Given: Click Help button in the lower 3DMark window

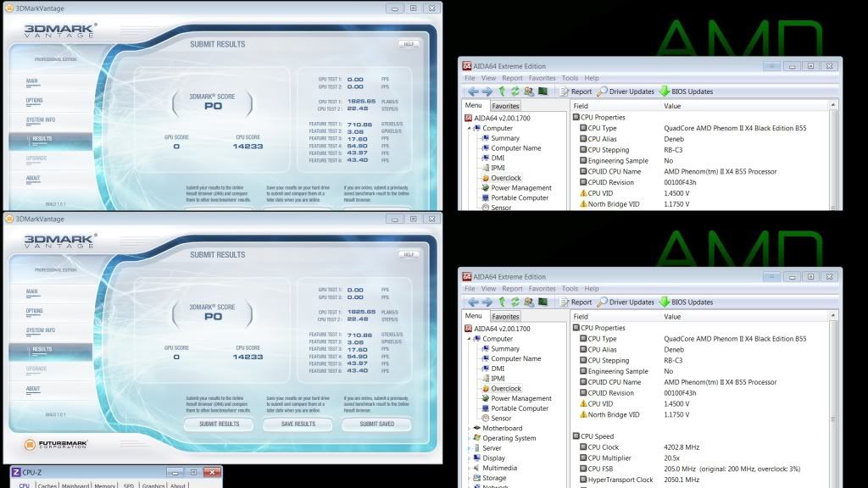Looking at the screenshot, I should 409,254.
